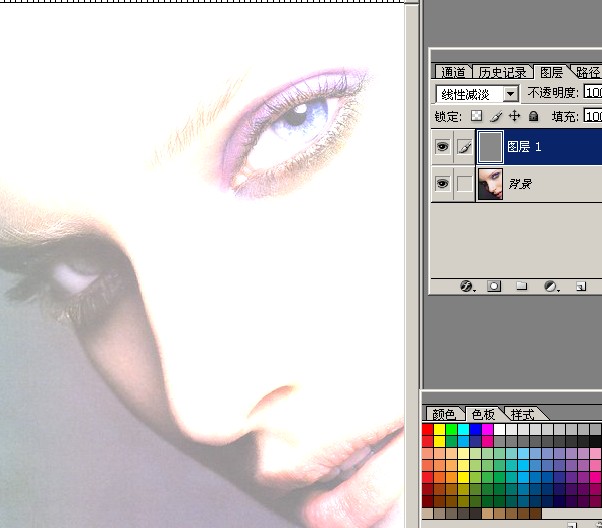
Task: Click the create new layer icon
Action: 581,286
